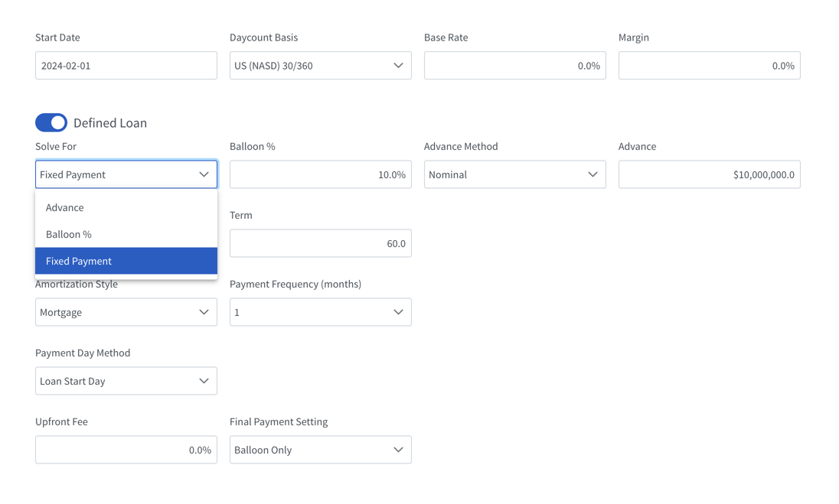Image resolution: width=839 pixels, height=504 pixels.
Task: Open the Amortization Style dropdown
Action: (x=126, y=312)
